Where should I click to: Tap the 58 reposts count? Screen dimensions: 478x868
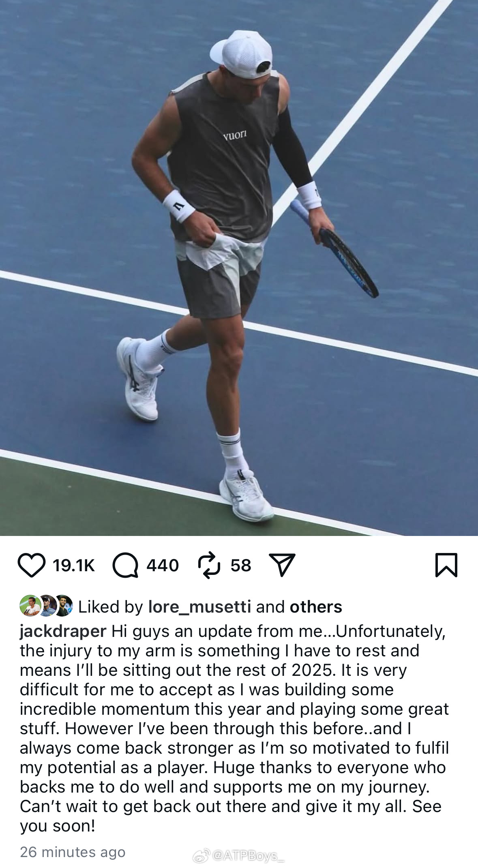[241, 565]
